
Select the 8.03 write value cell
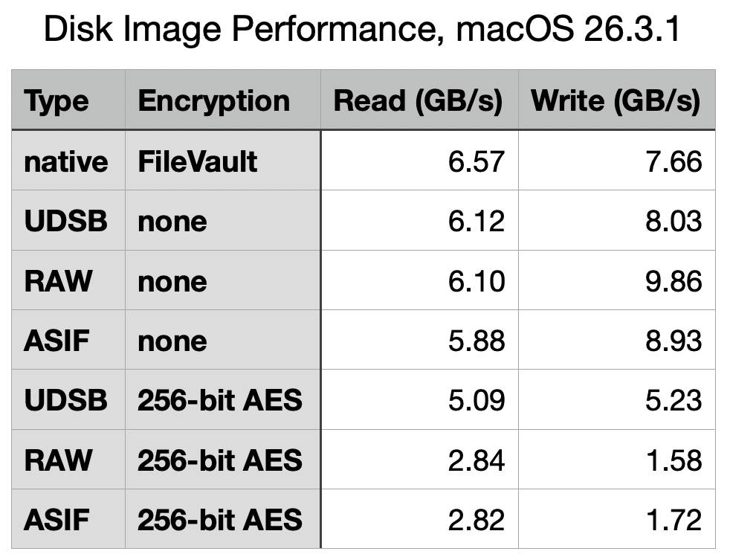674,221
